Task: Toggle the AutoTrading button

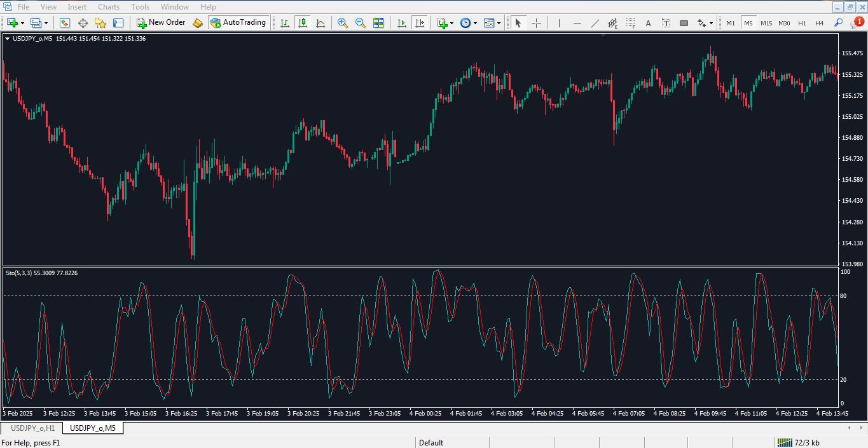Action: click(x=238, y=23)
